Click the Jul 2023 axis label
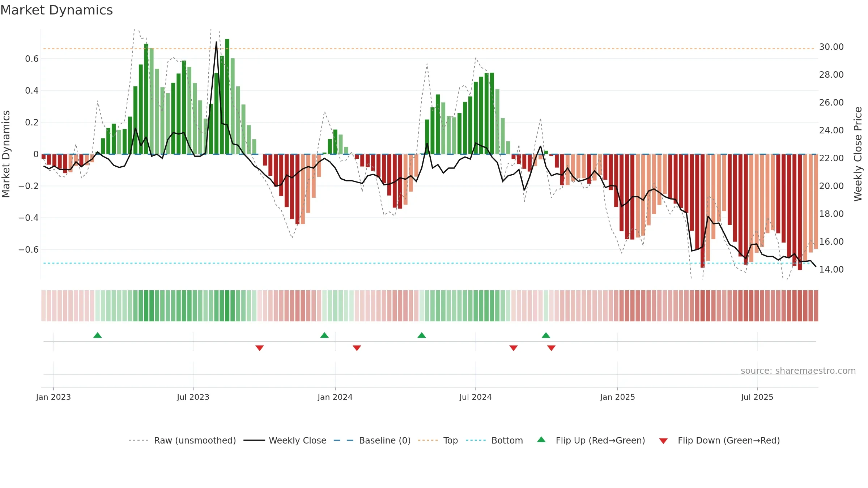The image size is (868, 488). click(193, 397)
